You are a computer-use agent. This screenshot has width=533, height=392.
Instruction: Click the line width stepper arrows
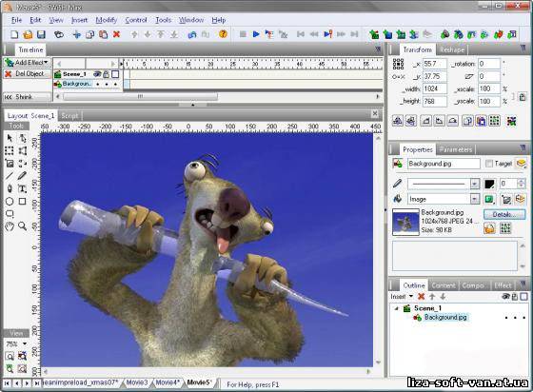[522, 184]
